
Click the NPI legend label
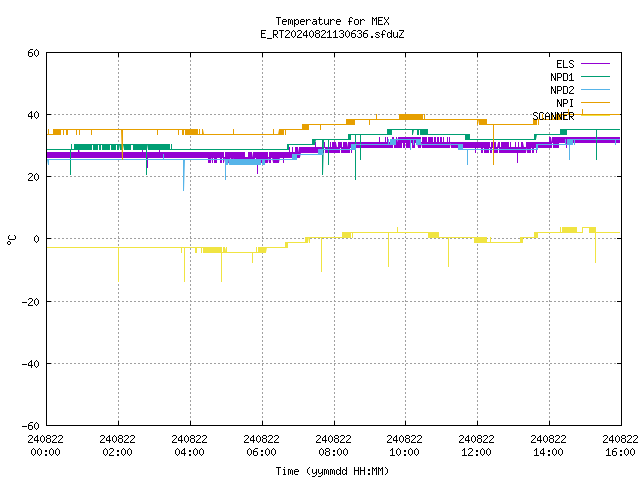[565, 103]
